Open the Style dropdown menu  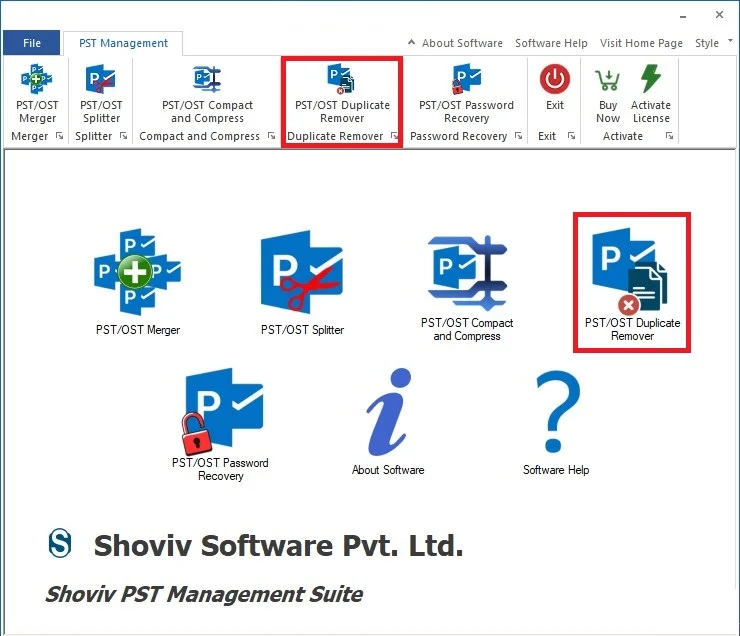[x=713, y=43]
